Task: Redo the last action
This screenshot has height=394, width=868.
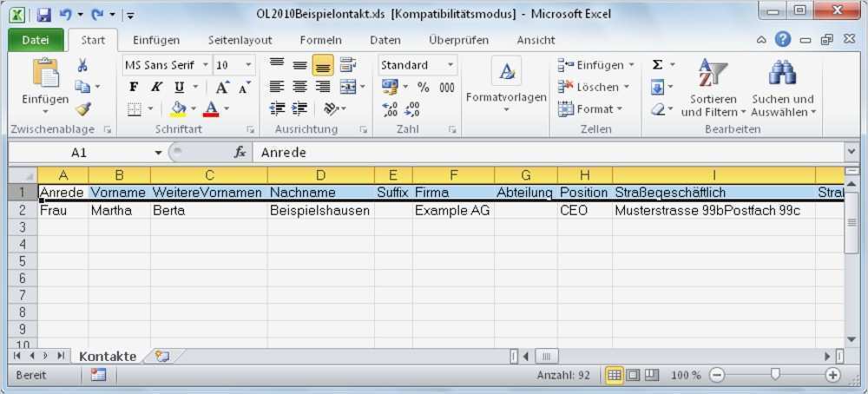Action: (x=99, y=14)
